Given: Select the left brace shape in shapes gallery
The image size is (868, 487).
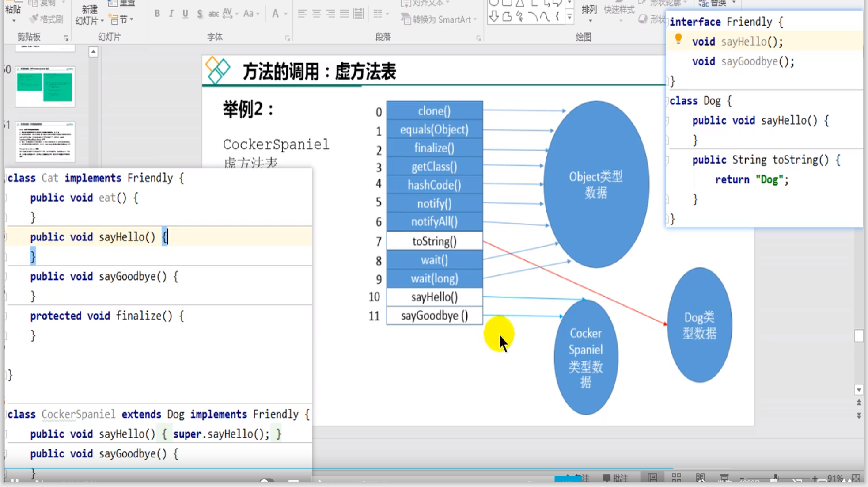Looking at the screenshot, I should tap(557, 17).
